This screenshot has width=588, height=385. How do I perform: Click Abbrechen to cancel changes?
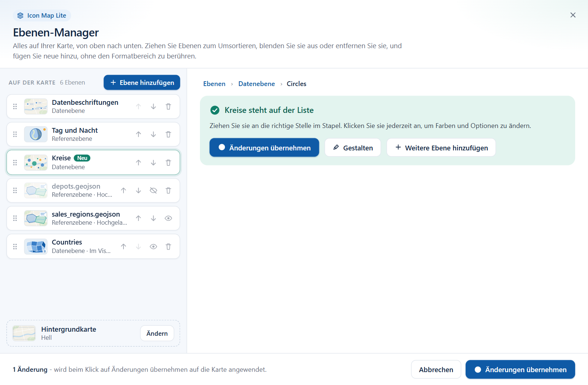point(436,369)
